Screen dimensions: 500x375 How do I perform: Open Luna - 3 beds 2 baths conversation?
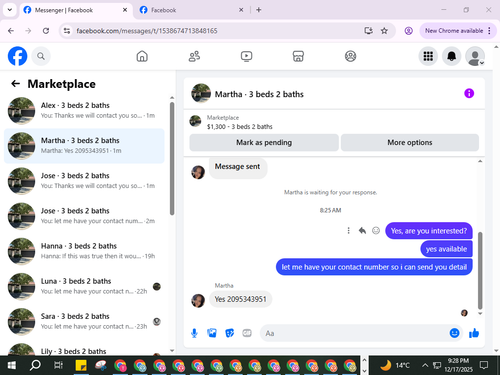tap(84, 286)
